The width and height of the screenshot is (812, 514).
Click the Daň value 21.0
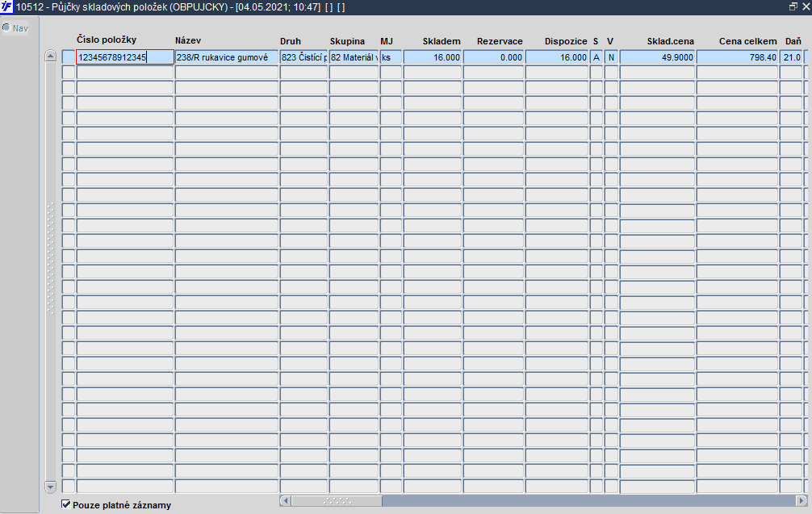[x=791, y=57]
